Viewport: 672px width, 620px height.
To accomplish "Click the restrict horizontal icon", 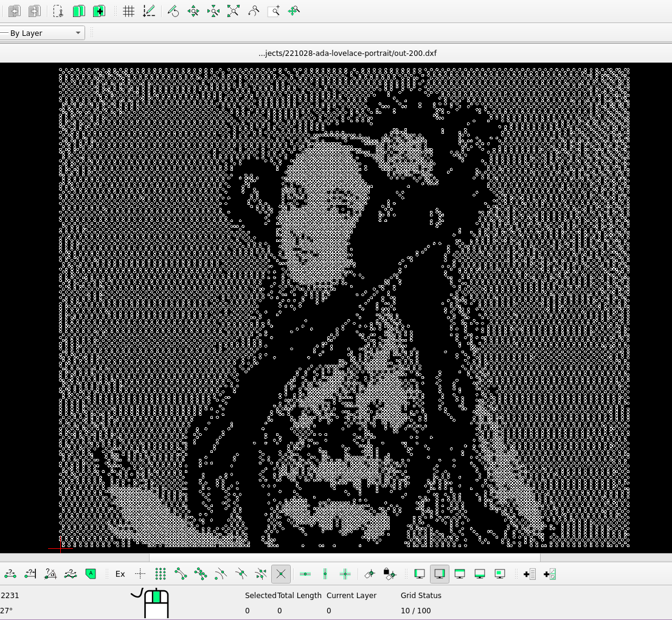I will pos(305,574).
